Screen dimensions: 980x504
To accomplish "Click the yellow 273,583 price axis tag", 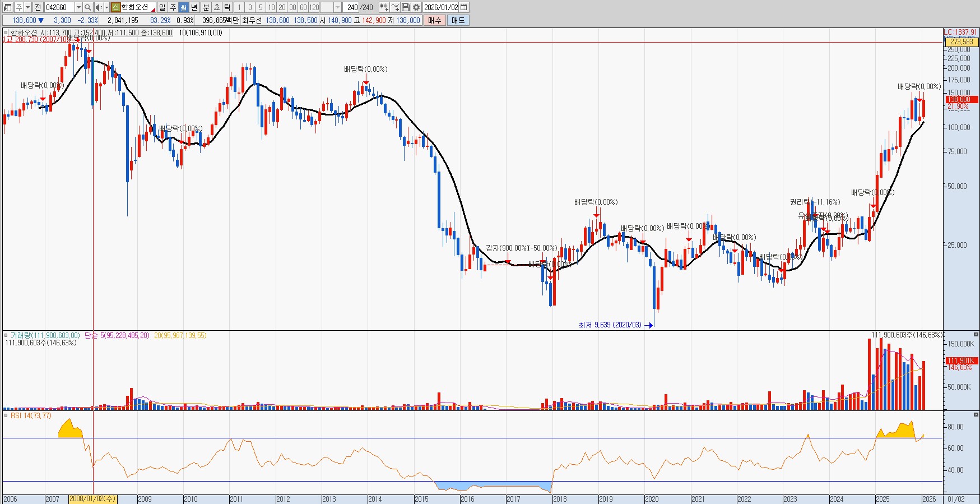I will point(962,42).
